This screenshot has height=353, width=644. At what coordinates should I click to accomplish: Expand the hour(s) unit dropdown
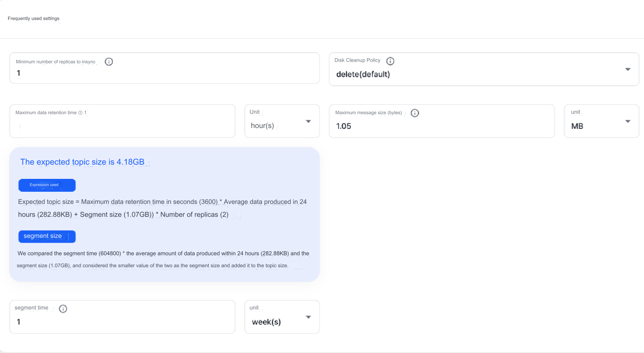308,122
